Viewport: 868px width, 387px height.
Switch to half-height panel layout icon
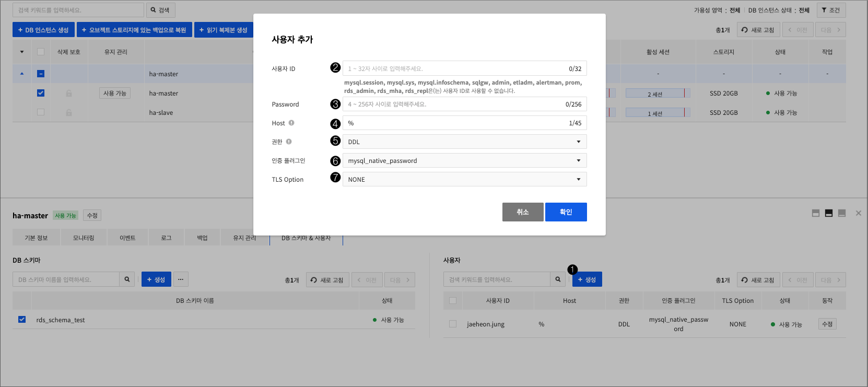point(829,213)
